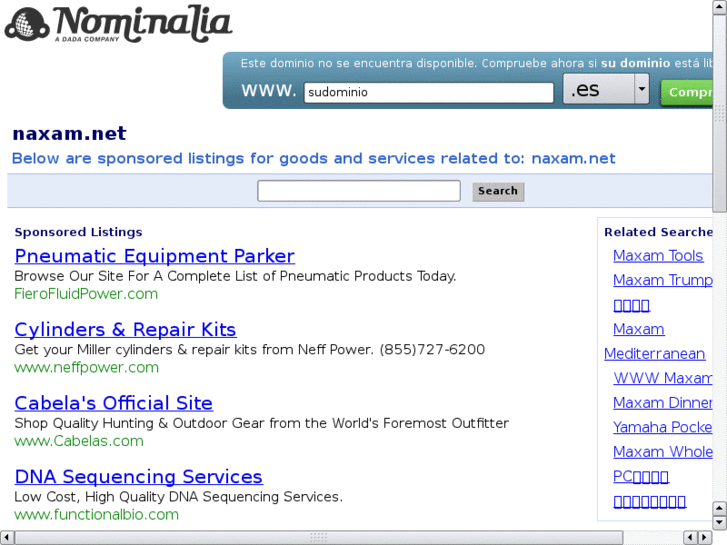Image resolution: width=727 pixels, height=545 pixels.
Task: Click horizontal scrollbar left arrow at far left
Action: 6,538
